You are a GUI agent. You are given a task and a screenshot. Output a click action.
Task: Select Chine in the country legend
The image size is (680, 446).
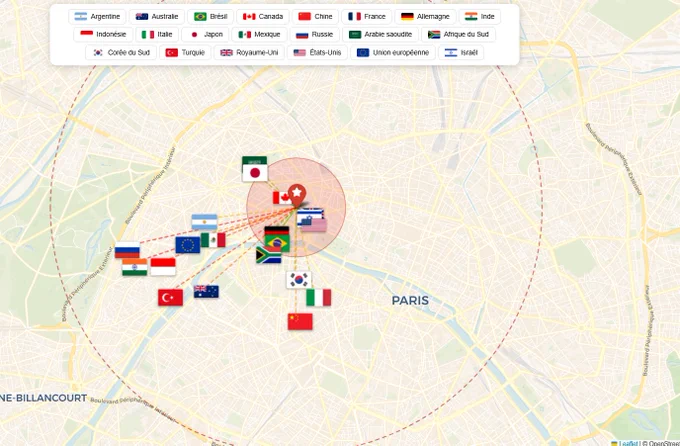coord(315,16)
